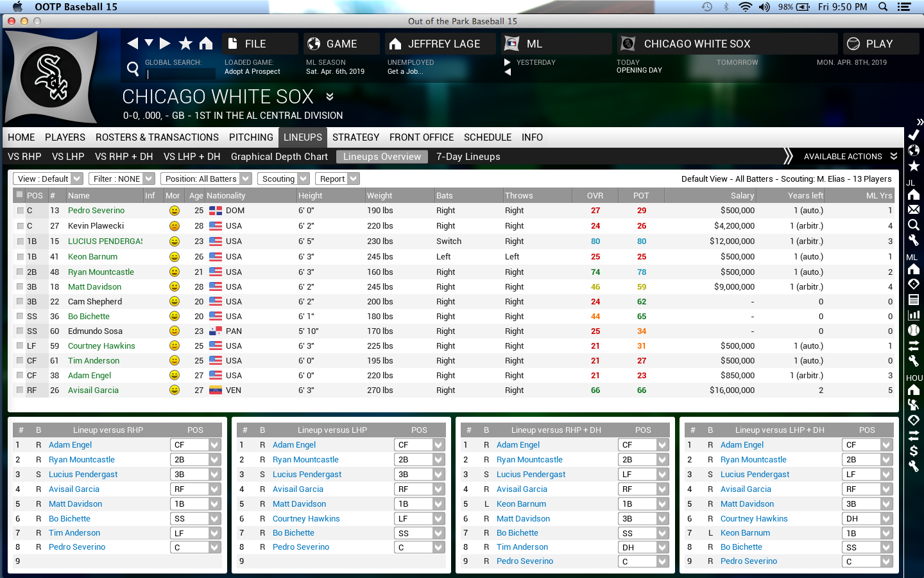Click Edmundo Sosa's name in player table
The height and width of the screenshot is (578, 924).
[x=95, y=331]
